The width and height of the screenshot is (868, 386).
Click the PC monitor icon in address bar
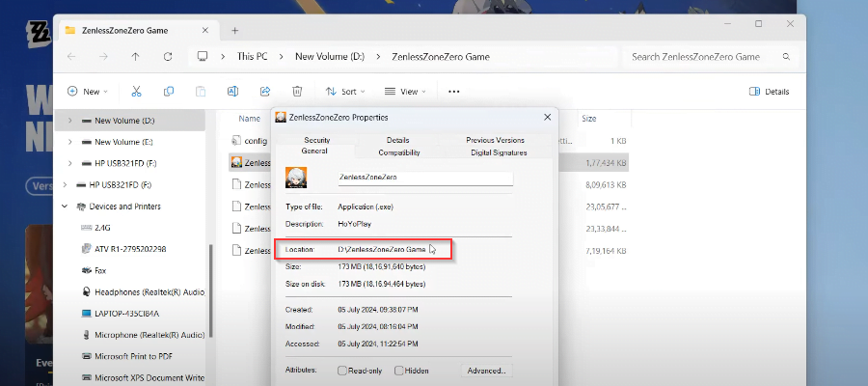click(x=203, y=57)
